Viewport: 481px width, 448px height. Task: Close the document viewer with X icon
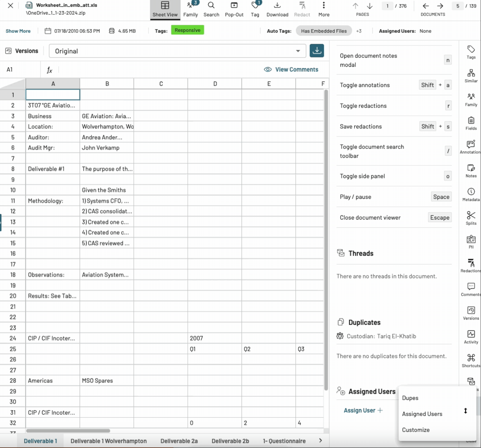pyautogui.click(x=10, y=6)
